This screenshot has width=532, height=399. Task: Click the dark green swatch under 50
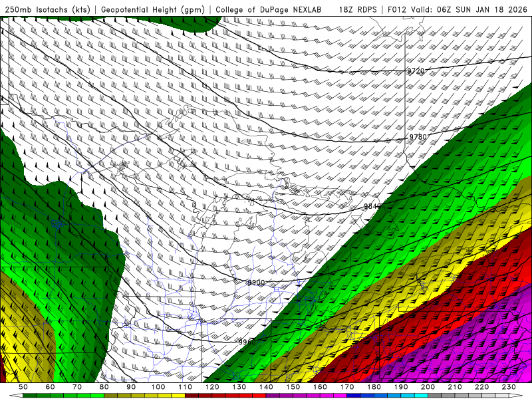click(30, 395)
